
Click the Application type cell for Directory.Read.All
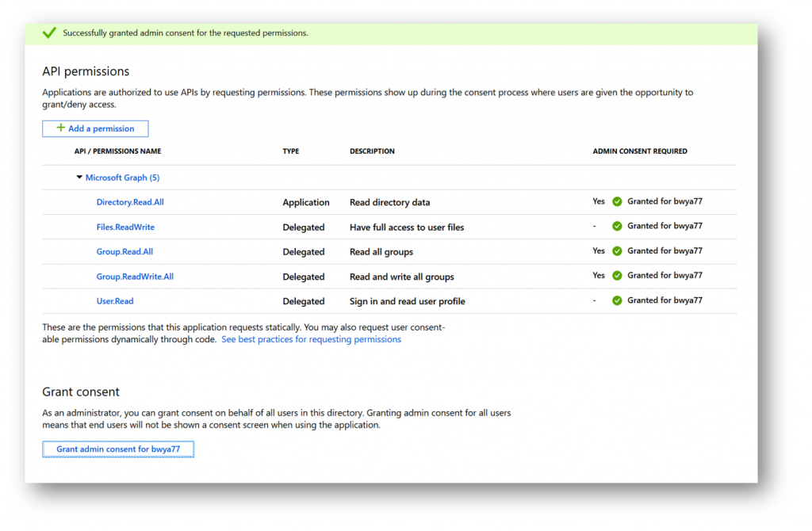pyautogui.click(x=306, y=202)
